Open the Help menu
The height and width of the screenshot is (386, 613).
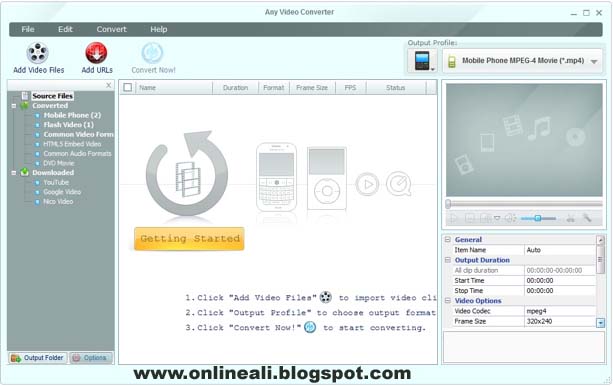coord(159,29)
